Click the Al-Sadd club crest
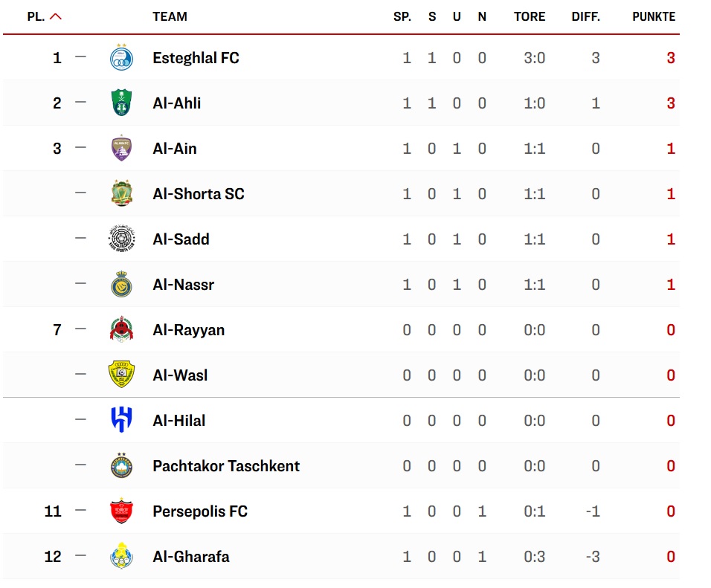This screenshot has width=711, height=588. 121,239
